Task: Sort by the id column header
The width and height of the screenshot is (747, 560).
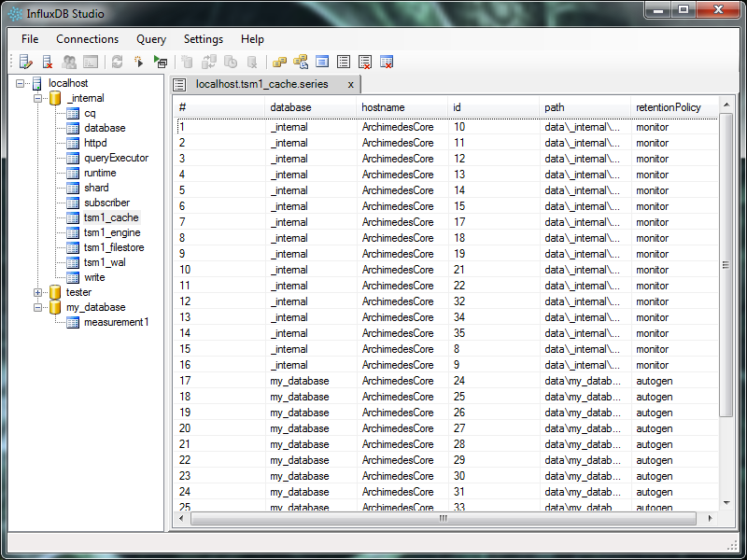Action: (x=494, y=107)
